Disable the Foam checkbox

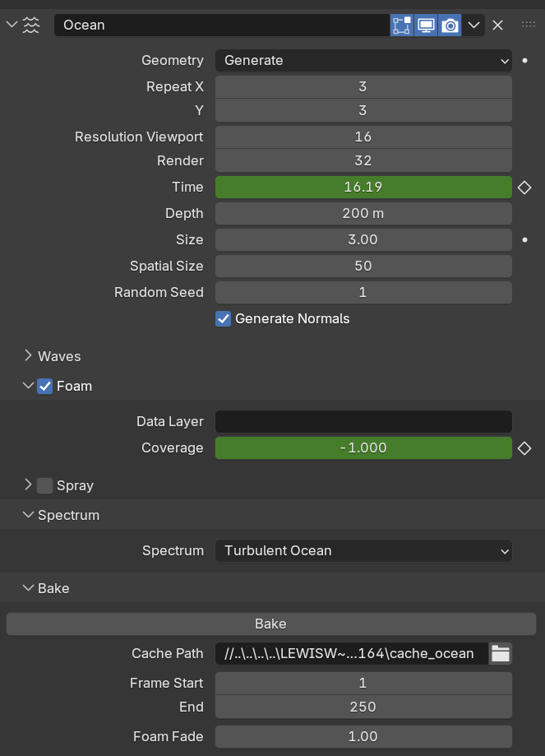[x=45, y=386]
